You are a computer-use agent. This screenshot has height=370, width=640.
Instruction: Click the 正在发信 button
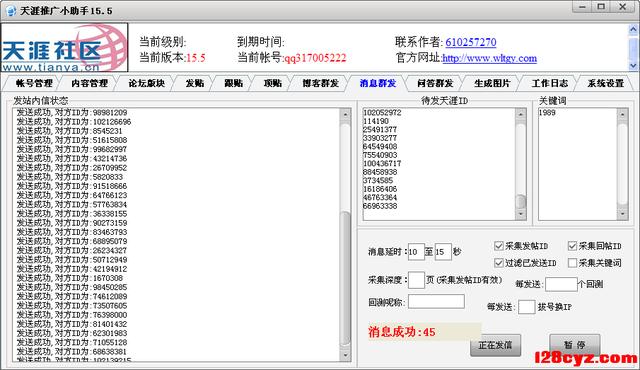point(495,345)
